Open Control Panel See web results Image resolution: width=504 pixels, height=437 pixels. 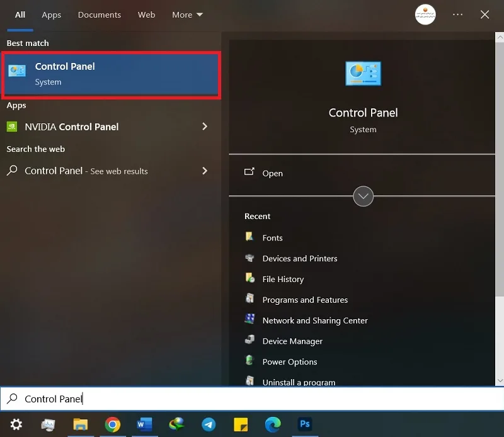(111, 171)
